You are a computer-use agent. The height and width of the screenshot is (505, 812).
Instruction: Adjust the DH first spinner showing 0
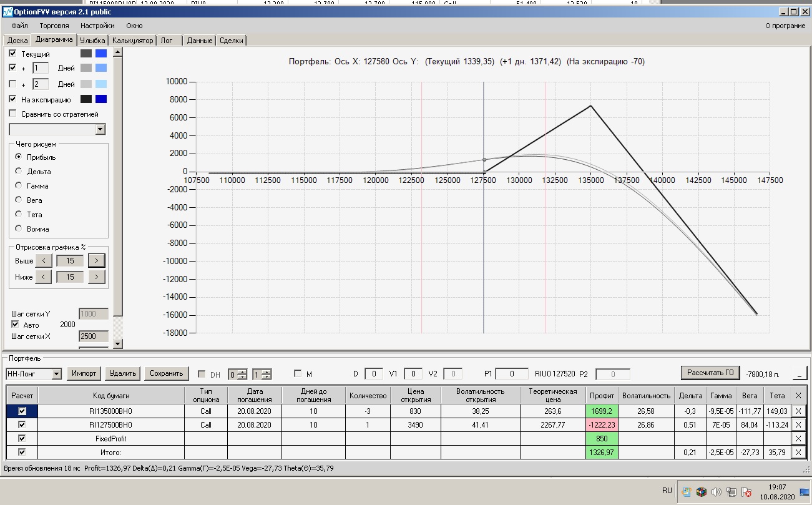pyautogui.click(x=237, y=374)
